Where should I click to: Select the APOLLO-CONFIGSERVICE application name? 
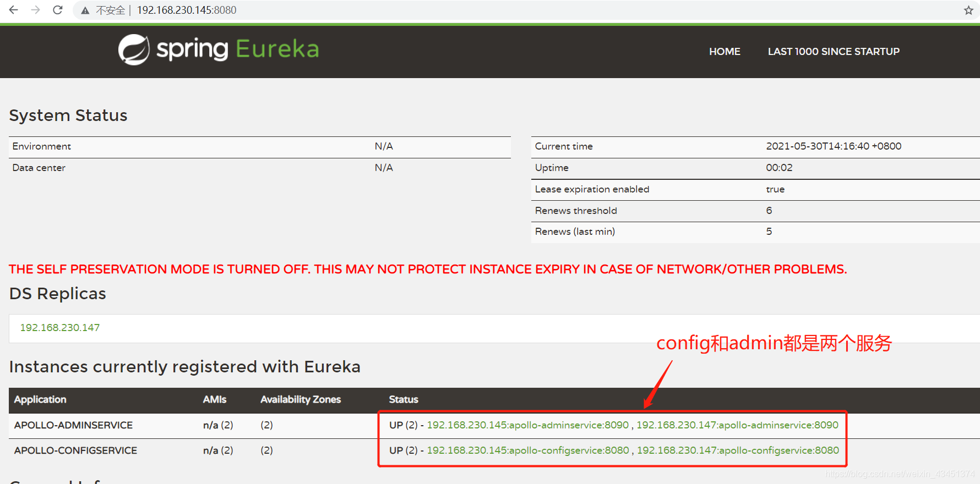75,450
